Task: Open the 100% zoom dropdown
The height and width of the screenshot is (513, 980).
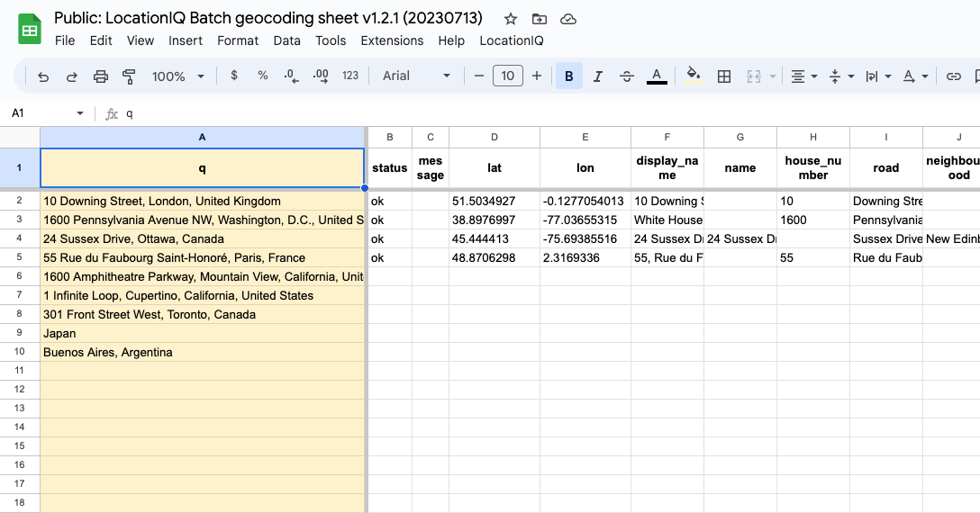Action: [178, 76]
